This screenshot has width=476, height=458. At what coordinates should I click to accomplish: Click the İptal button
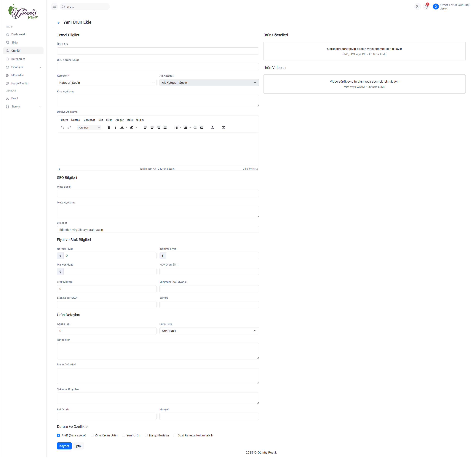tap(79, 446)
